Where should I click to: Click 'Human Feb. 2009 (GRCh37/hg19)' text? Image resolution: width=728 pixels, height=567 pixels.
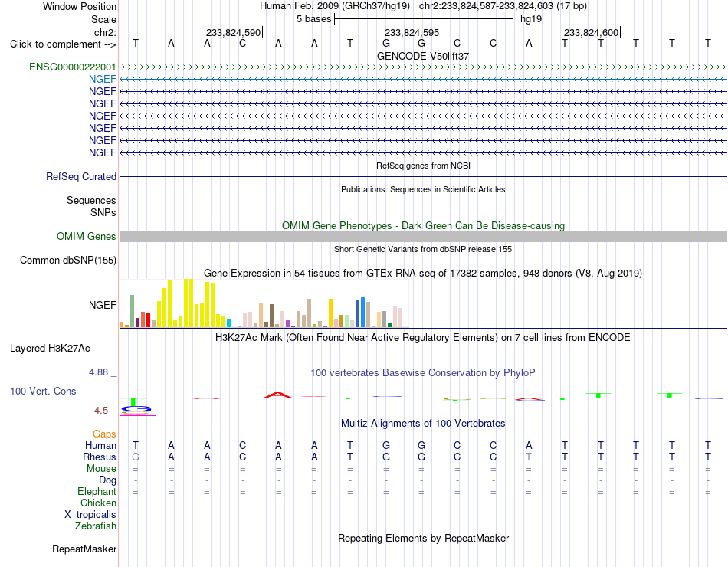[335, 6]
